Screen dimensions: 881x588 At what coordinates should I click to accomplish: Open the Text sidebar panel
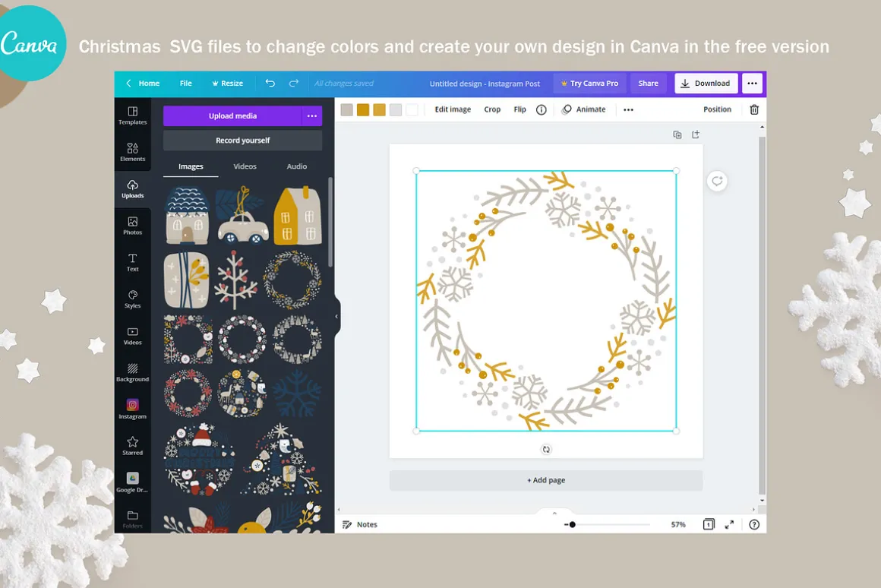(133, 263)
